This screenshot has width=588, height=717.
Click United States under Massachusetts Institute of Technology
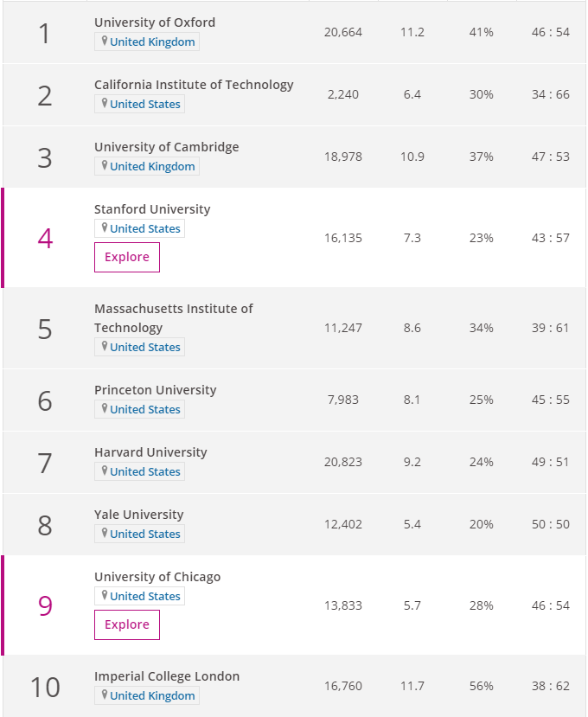click(145, 347)
